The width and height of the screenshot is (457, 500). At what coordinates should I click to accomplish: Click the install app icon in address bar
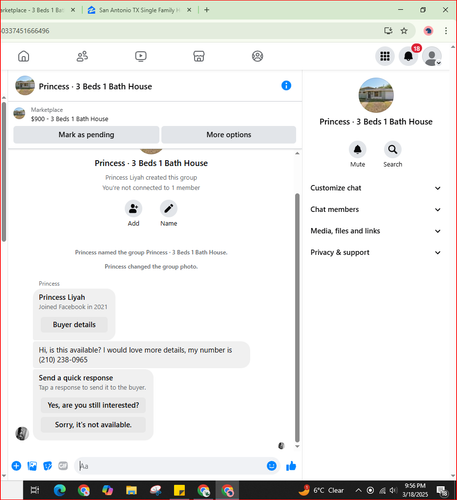(x=388, y=31)
